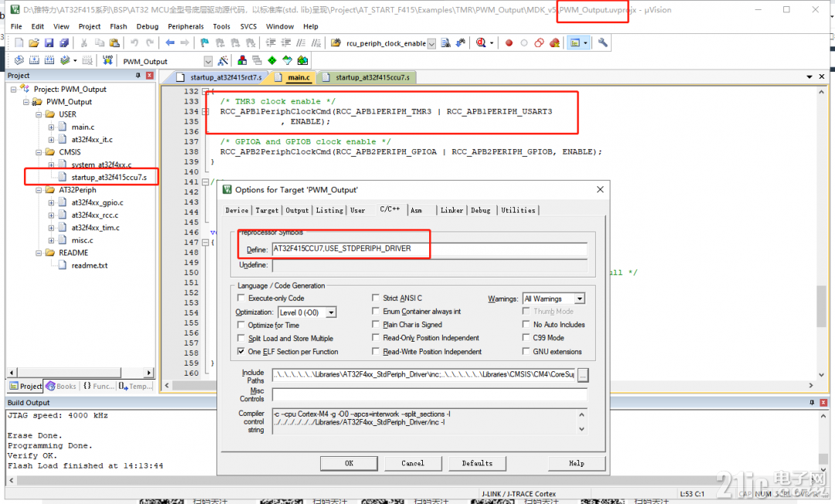Select startup_at32f415ccu7.s in project tree
The height and width of the screenshot is (504, 835).
tap(109, 177)
